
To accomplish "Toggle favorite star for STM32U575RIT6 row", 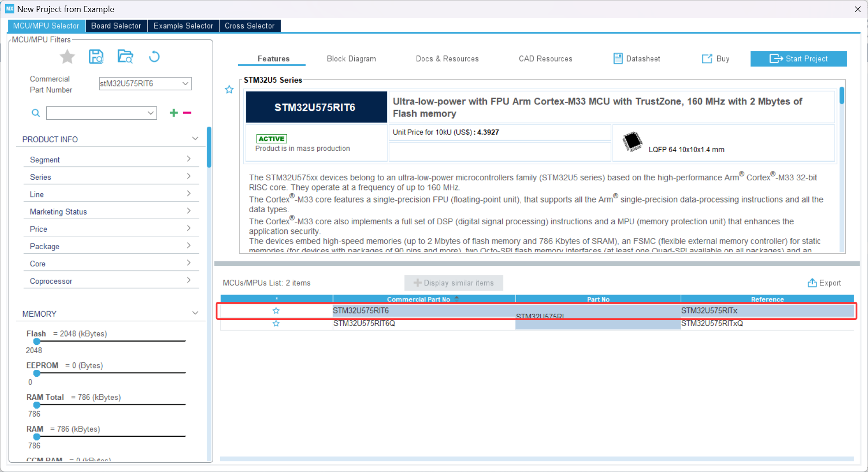I will [276, 311].
